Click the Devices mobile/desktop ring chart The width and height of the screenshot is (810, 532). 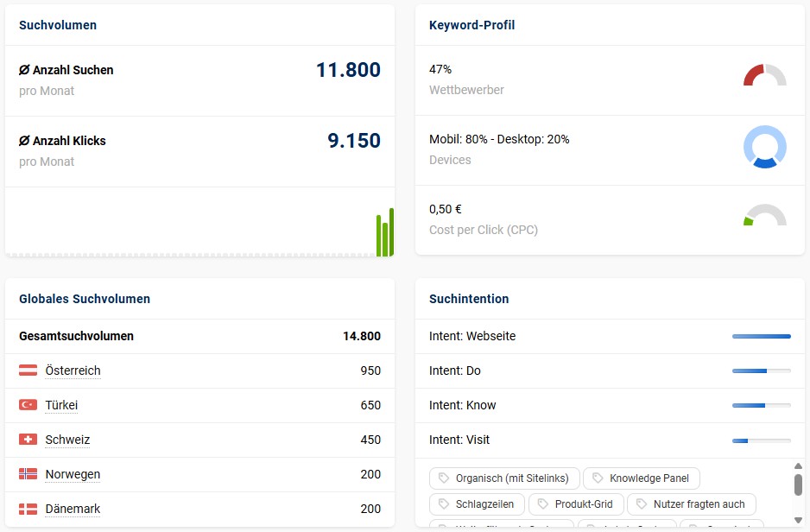coord(764,147)
